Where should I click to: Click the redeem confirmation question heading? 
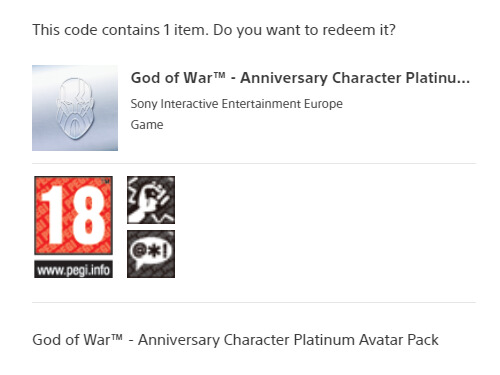tap(214, 30)
